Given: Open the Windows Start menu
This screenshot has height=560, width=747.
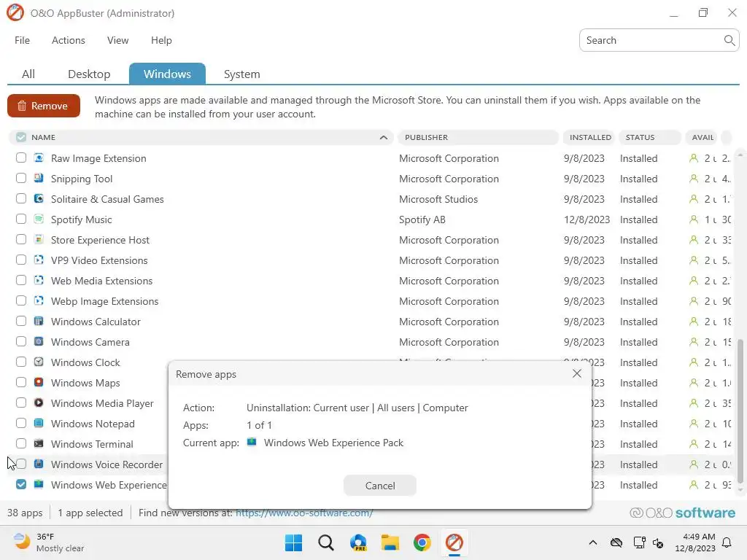Looking at the screenshot, I should coord(293,542).
